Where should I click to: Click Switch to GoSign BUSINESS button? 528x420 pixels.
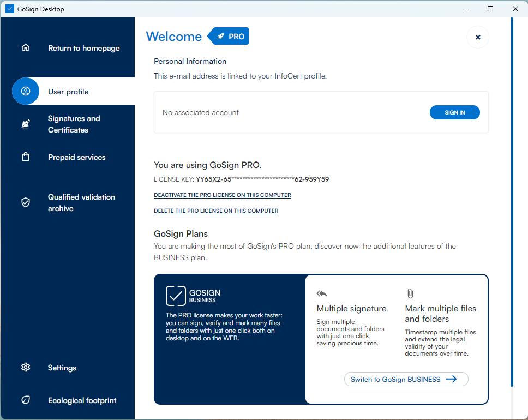click(x=406, y=379)
